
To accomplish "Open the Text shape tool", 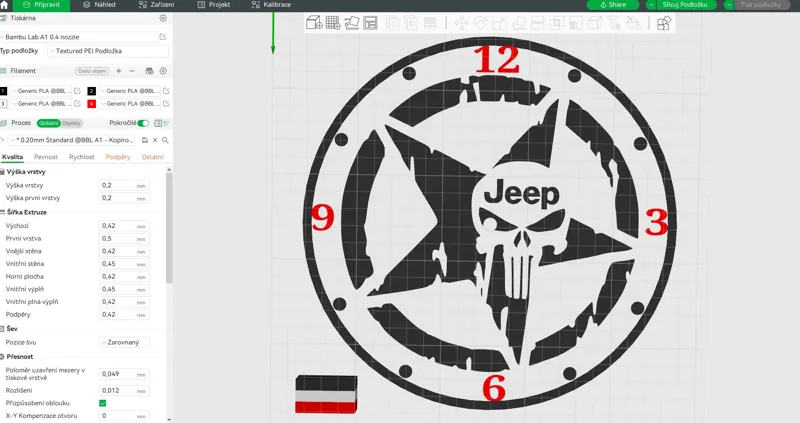I will tap(614, 23).
